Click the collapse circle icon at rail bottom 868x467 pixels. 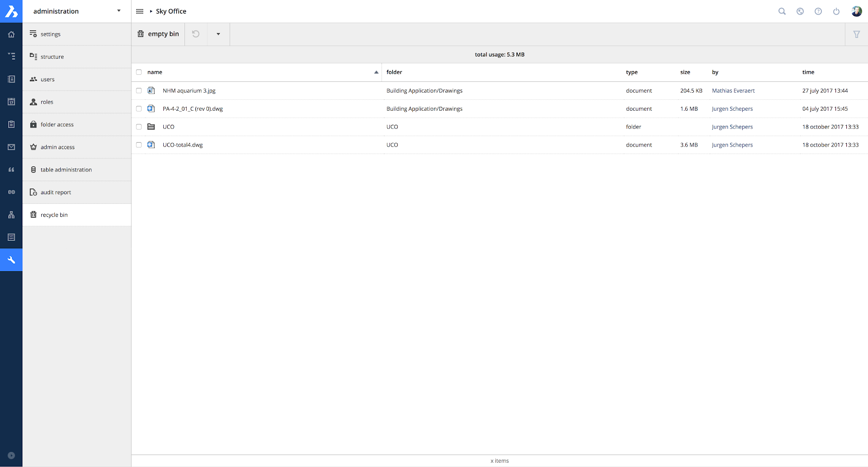[x=11, y=456]
